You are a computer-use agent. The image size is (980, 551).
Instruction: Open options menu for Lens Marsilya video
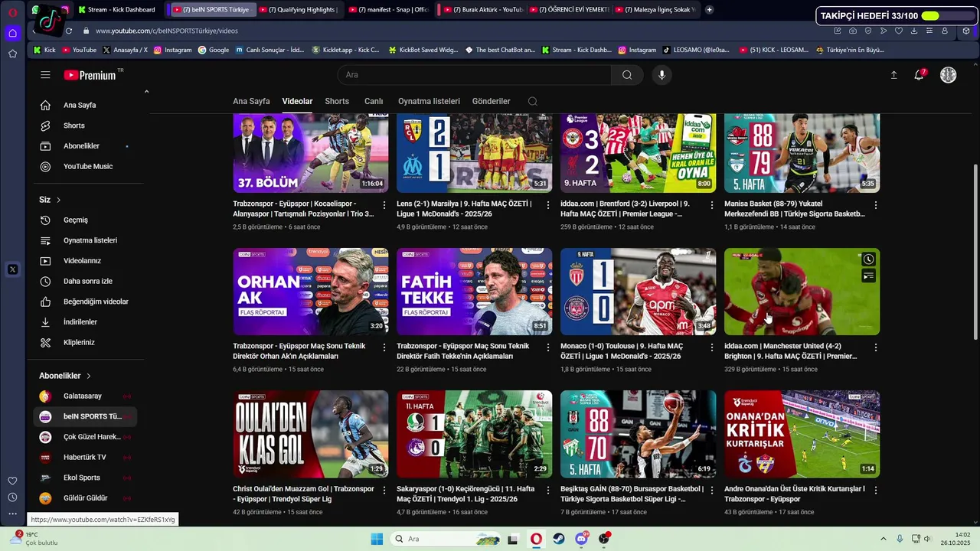tap(548, 205)
